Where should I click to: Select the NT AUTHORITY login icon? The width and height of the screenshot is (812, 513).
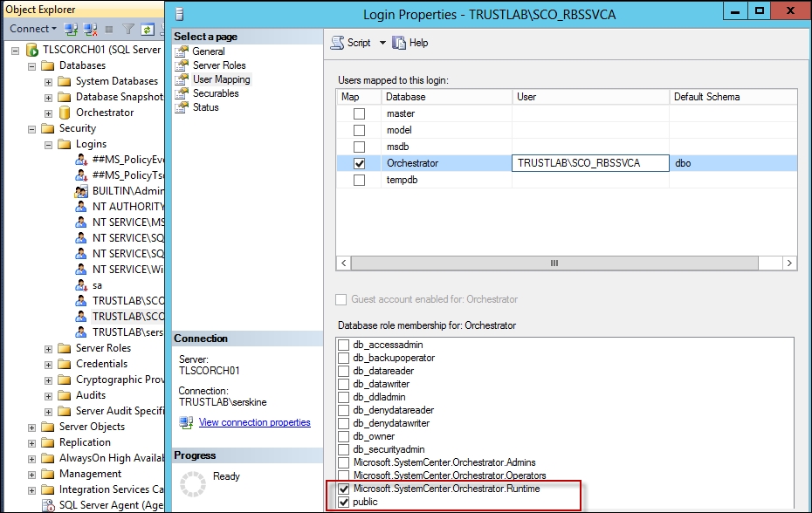(81, 207)
